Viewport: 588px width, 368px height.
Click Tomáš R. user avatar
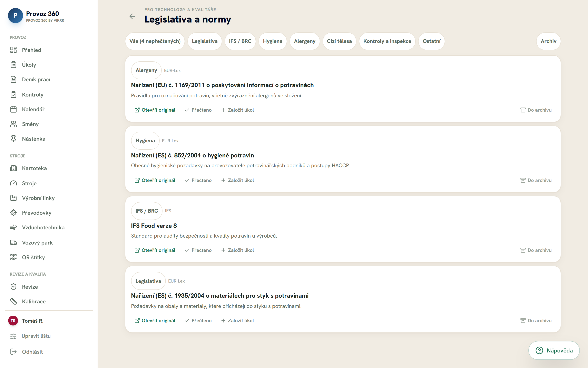(13, 321)
